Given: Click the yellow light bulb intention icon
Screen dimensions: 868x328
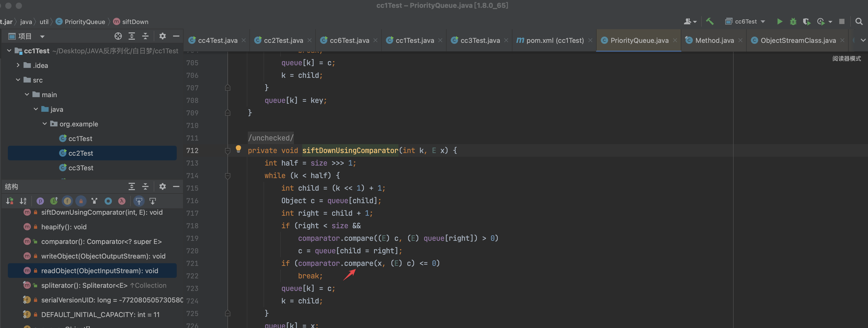Looking at the screenshot, I should pyautogui.click(x=238, y=149).
